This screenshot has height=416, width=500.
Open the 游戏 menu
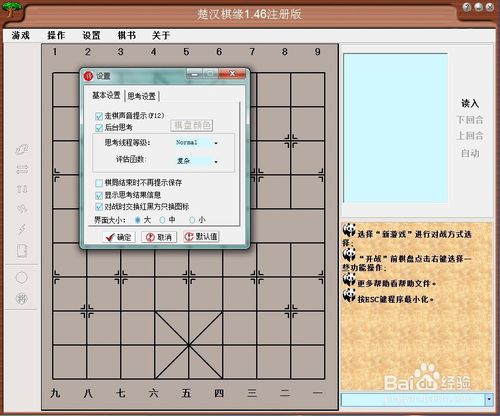21,35
